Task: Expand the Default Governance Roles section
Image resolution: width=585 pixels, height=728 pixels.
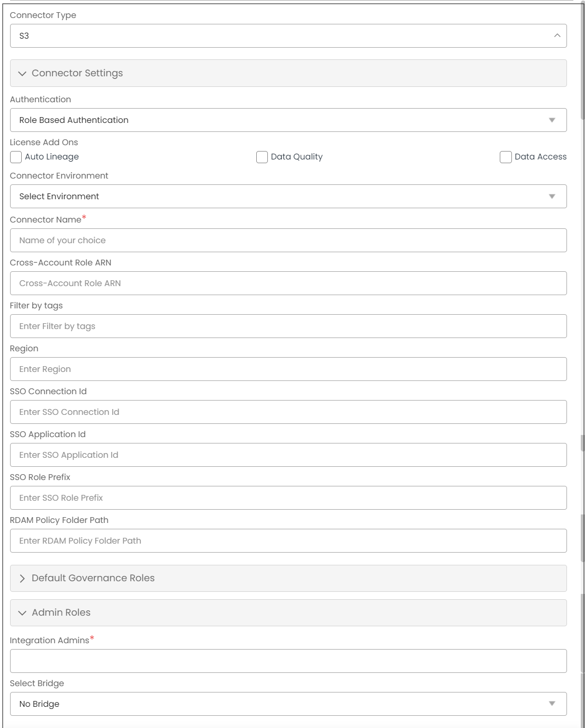Action: point(23,578)
